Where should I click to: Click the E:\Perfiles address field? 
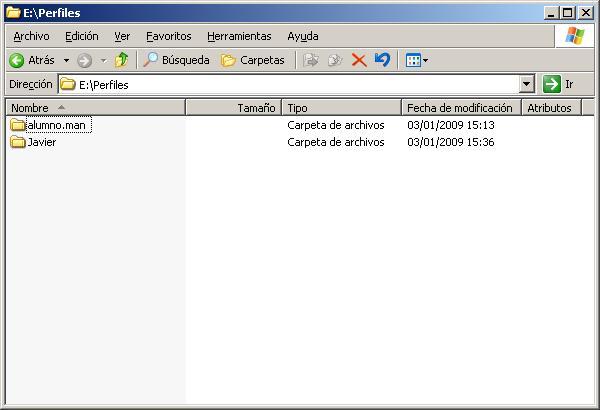click(290, 85)
